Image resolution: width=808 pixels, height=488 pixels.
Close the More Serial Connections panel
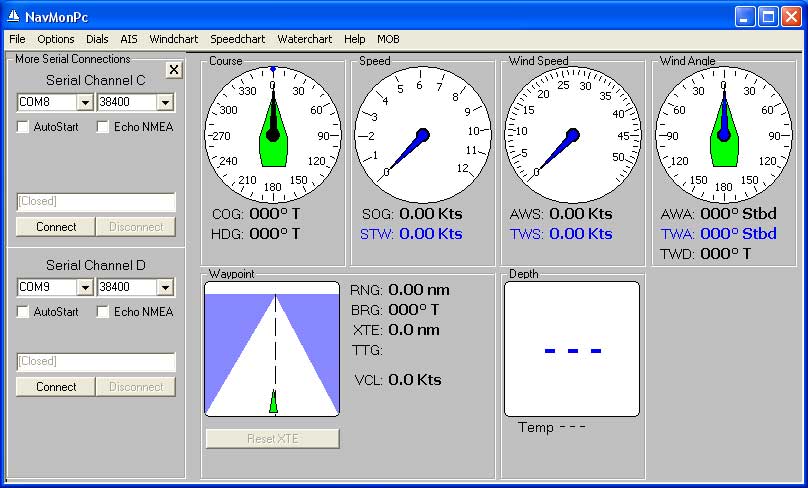click(x=174, y=70)
